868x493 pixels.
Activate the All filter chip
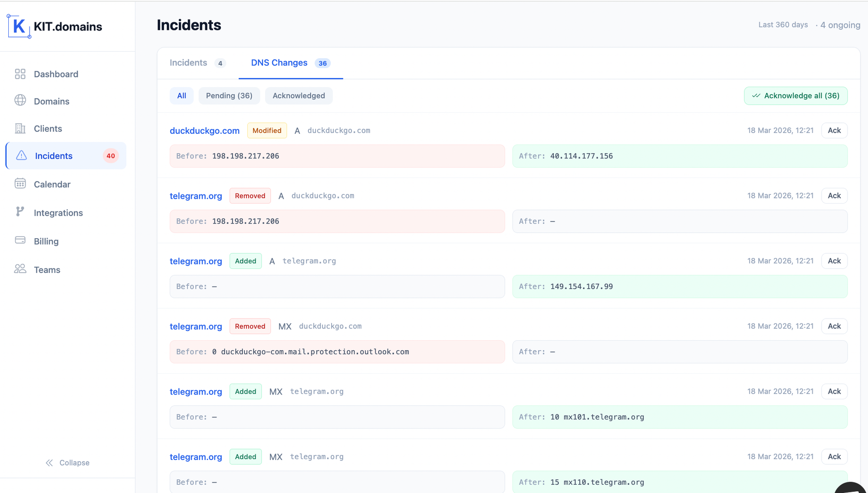pos(181,95)
